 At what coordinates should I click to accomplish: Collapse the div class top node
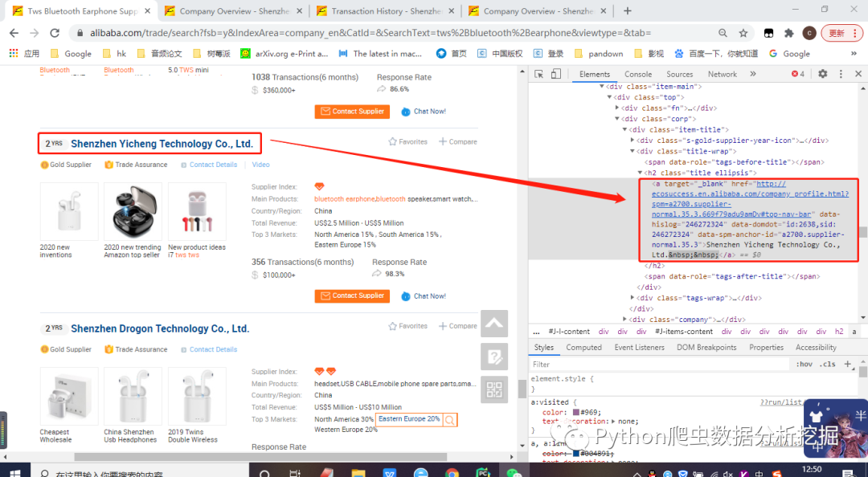click(609, 97)
